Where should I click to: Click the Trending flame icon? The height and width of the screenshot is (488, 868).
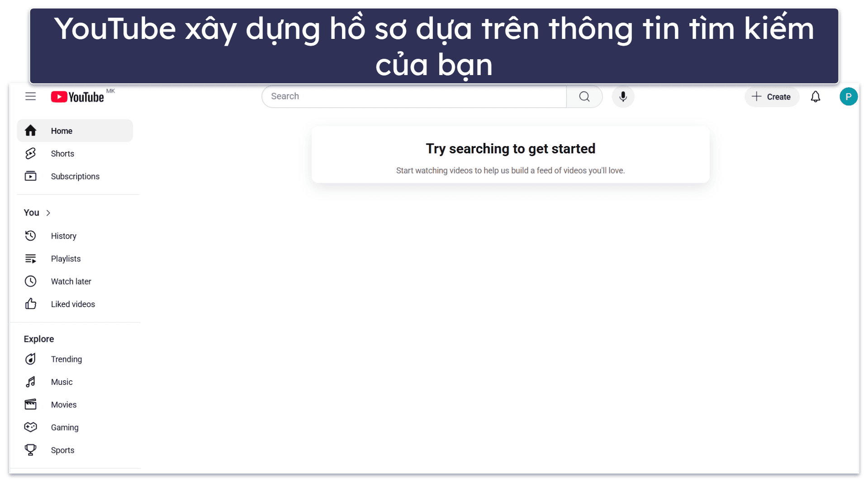pos(30,359)
